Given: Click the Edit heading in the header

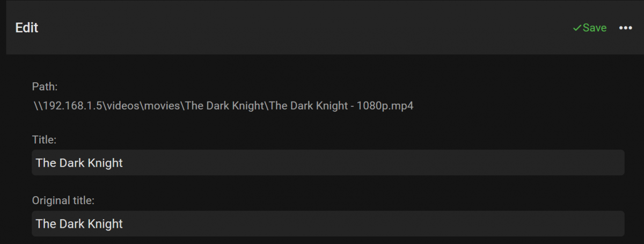Looking at the screenshot, I should point(27,28).
